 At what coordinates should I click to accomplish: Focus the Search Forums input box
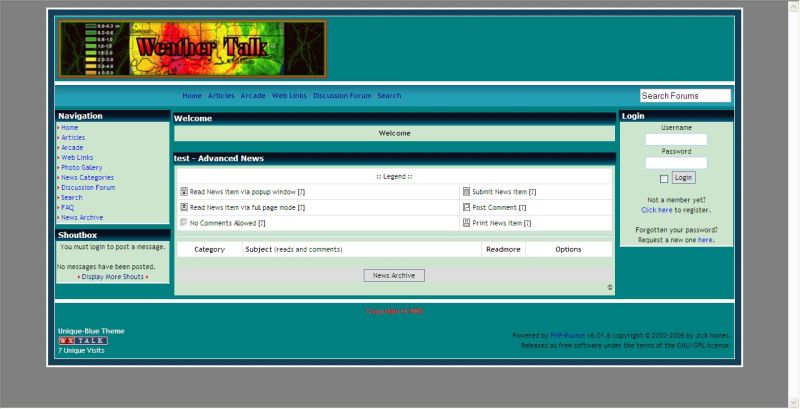pos(685,96)
